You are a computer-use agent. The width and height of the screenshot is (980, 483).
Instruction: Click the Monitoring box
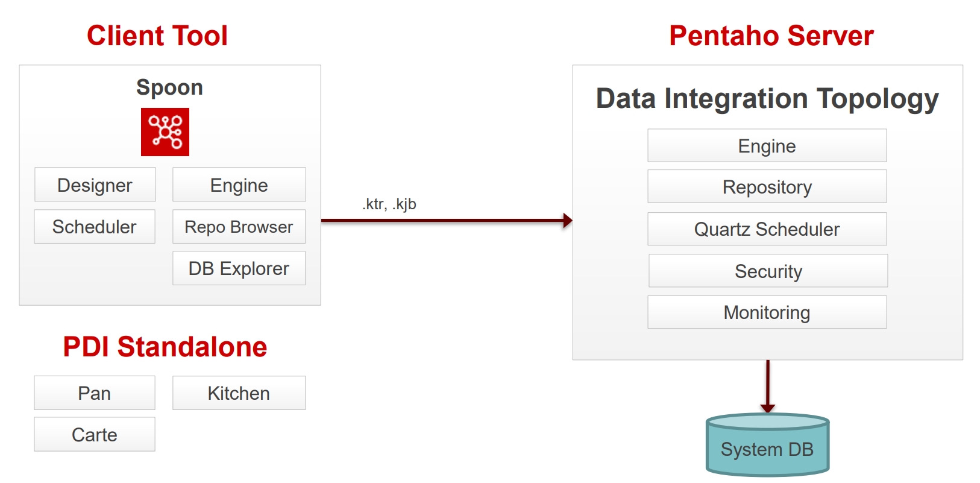[767, 312]
